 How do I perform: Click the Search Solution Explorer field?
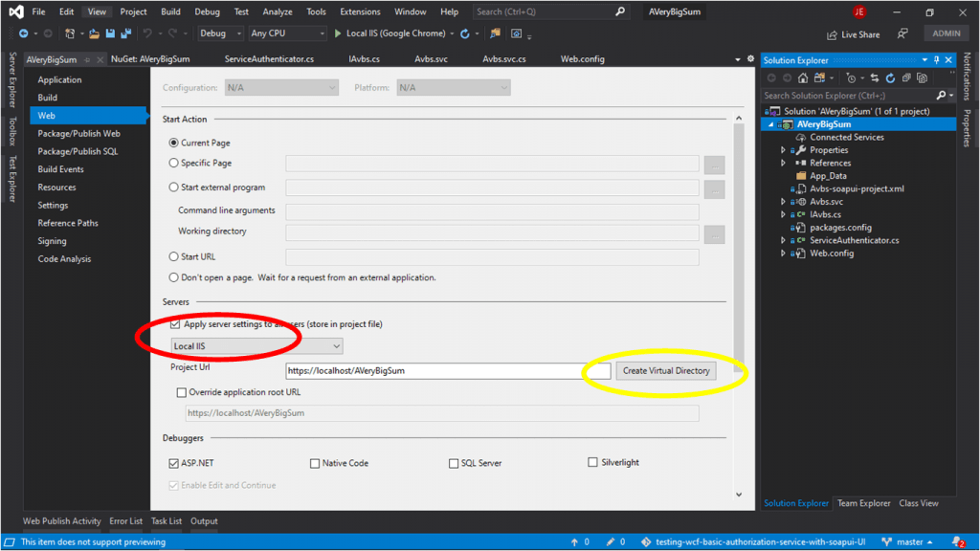[x=849, y=96]
